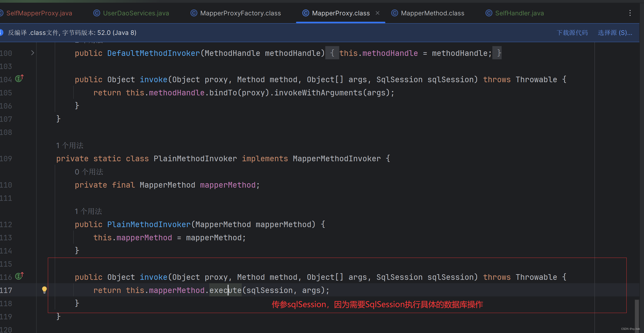644x333 pixels.
Task: Click the 下载源代码 download sources link
Action: 572,33
